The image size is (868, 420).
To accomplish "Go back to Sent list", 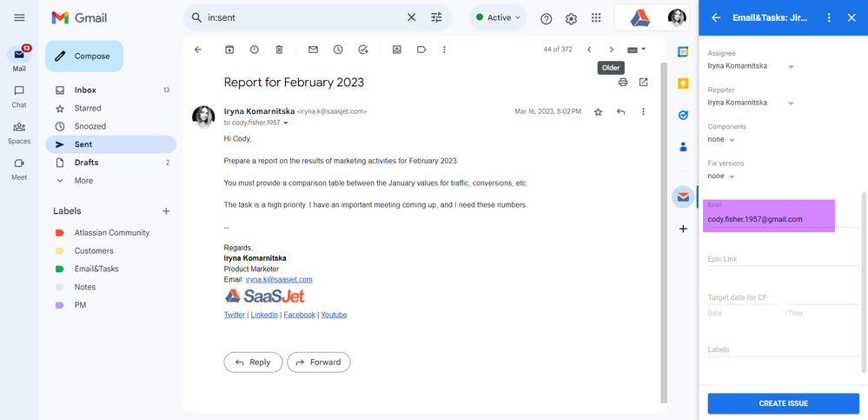I will 198,50.
